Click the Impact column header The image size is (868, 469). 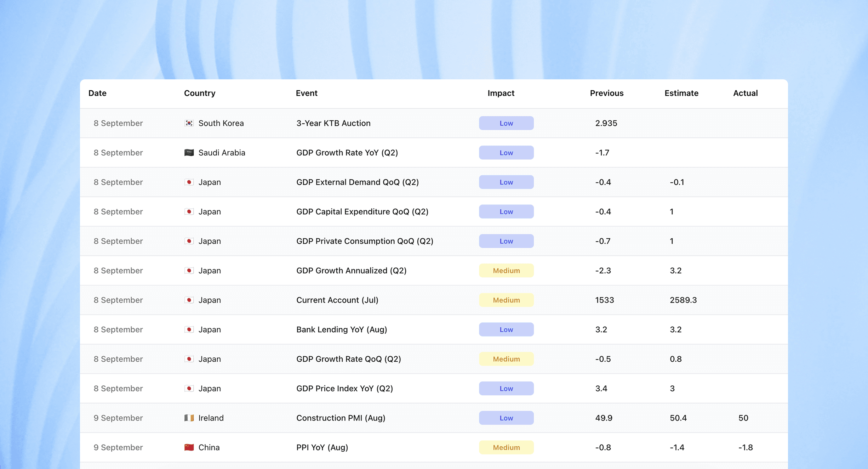click(501, 93)
